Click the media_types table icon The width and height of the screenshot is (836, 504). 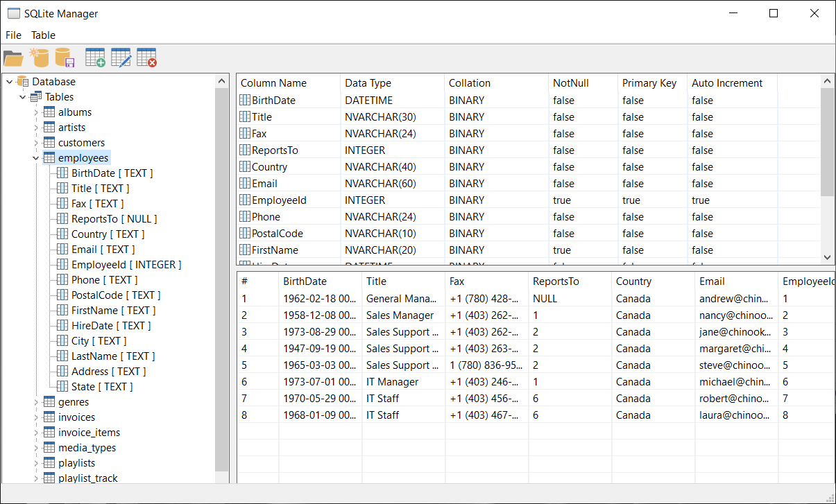pos(49,448)
